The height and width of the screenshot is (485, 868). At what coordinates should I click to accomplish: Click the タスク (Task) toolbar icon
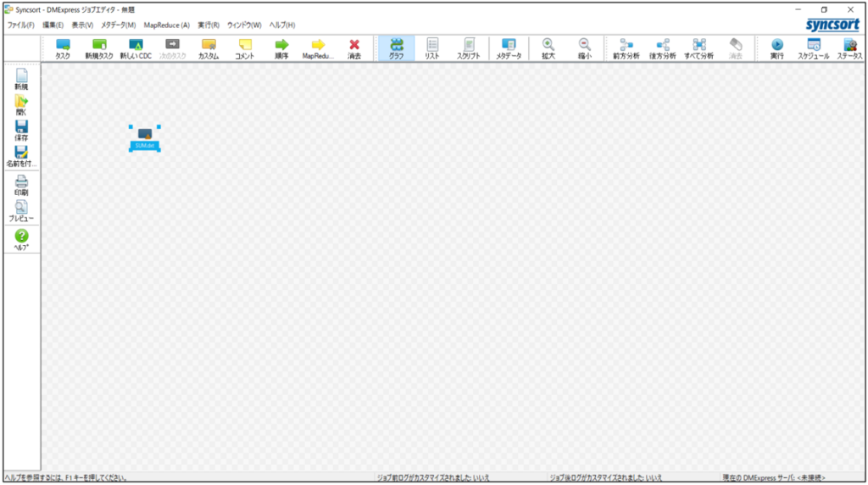(x=63, y=48)
